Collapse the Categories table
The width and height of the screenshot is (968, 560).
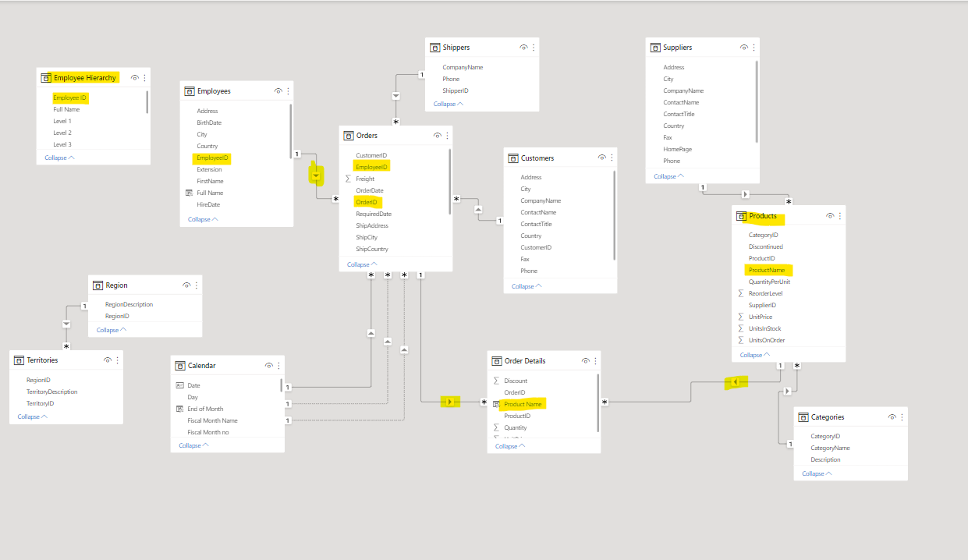coord(817,473)
